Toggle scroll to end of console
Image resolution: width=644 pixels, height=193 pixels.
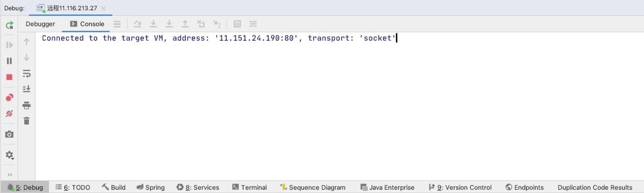pyautogui.click(x=27, y=89)
